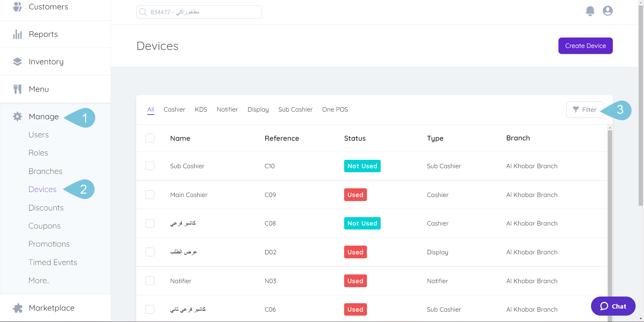Go to Coupons under Manage

click(45, 226)
